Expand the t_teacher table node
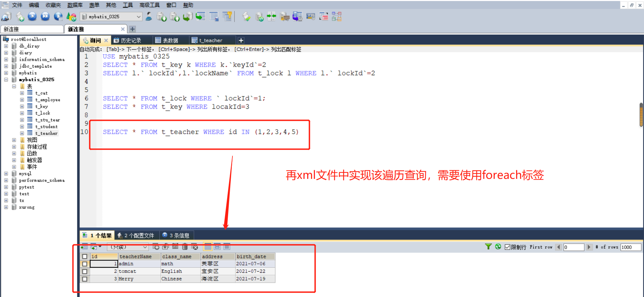Screen dimensions: 644x297 pyautogui.click(x=22, y=133)
